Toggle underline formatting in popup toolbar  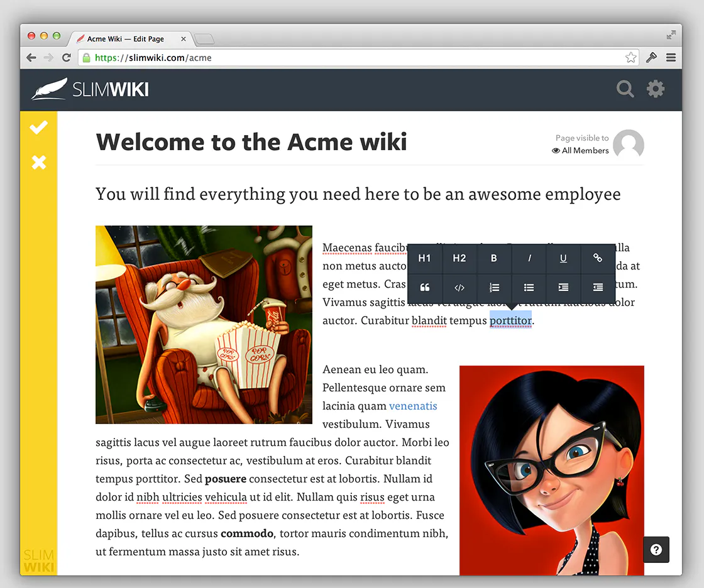(563, 258)
